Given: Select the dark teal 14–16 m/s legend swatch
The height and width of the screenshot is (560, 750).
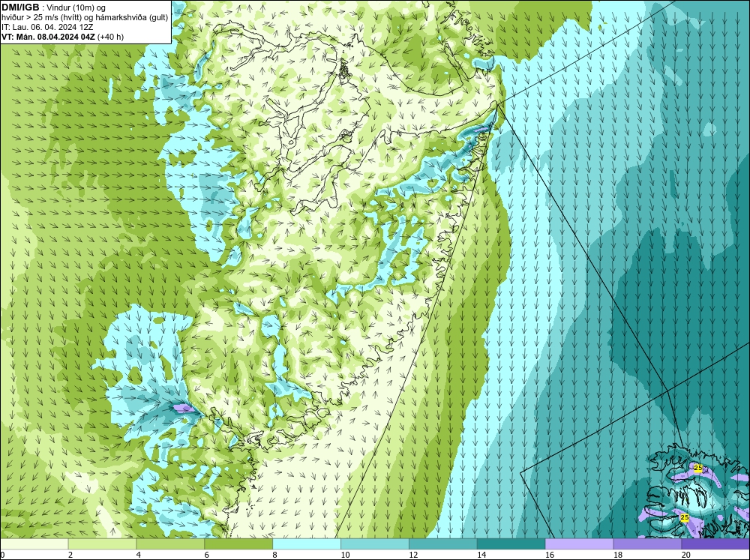Looking at the screenshot, I should (511, 544).
